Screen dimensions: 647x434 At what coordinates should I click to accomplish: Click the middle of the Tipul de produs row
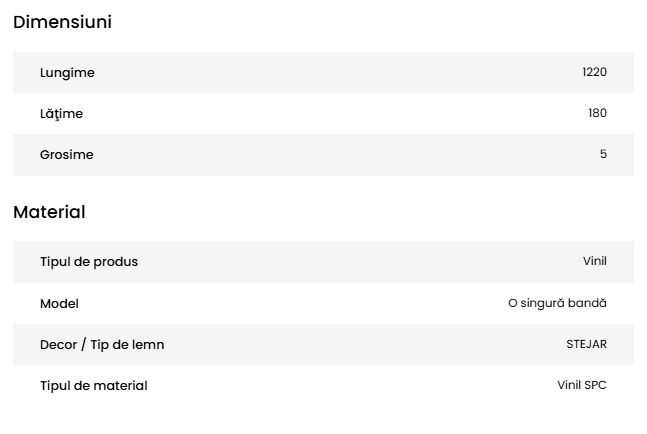coord(323,262)
